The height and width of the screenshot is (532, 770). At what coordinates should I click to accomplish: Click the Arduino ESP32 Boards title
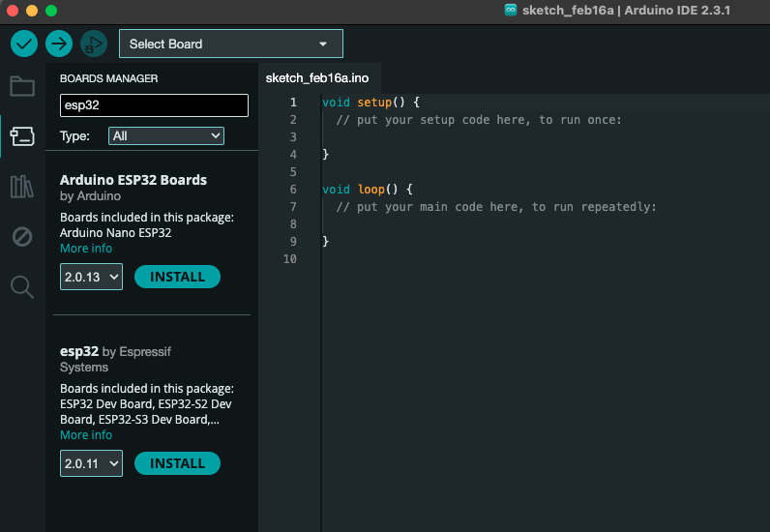pyautogui.click(x=133, y=180)
